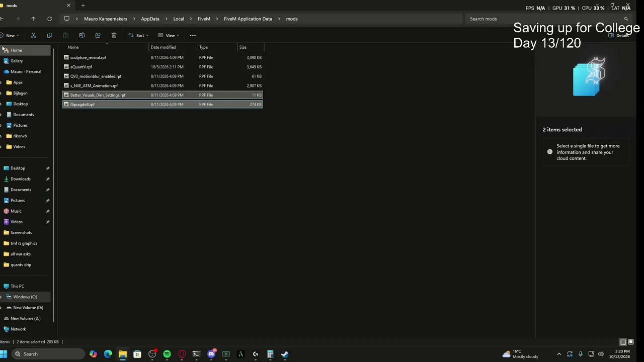This screenshot has height=362, width=644.
Task: Select the mods tab title
Action: tap(12, 6)
